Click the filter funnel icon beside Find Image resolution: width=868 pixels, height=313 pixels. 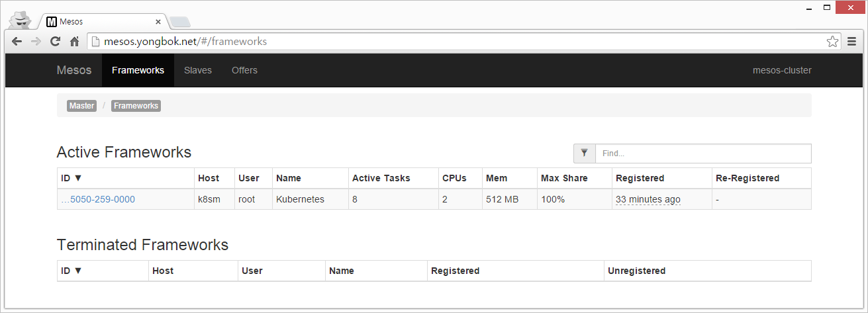coord(585,153)
